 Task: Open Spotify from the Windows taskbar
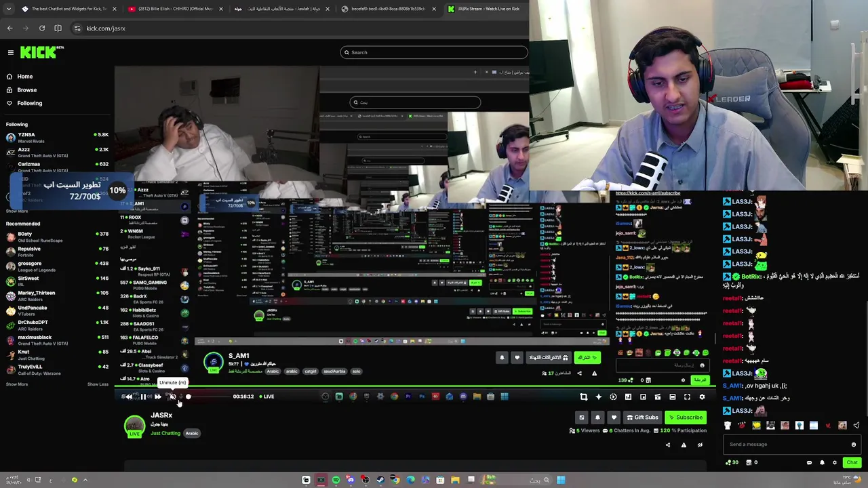pos(336,480)
